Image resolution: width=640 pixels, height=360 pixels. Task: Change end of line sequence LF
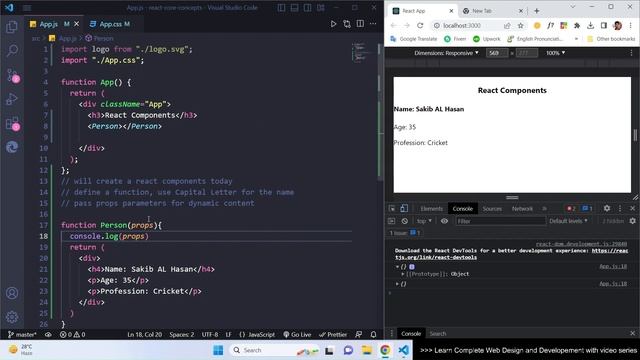(x=229, y=334)
